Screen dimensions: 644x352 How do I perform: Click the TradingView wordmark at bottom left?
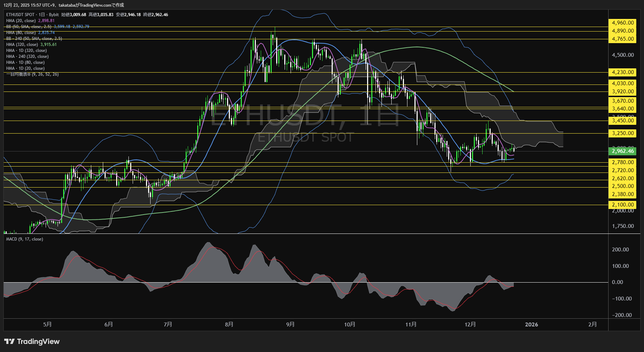38,341
